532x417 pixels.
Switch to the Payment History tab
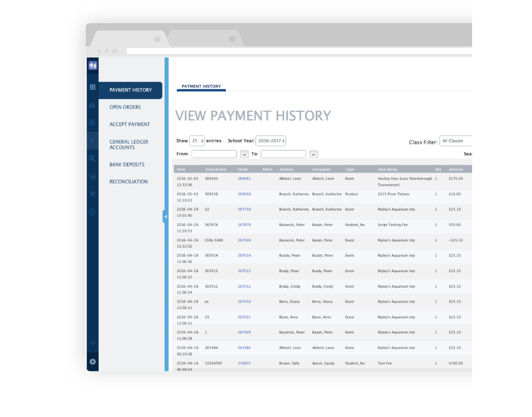pyautogui.click(x=201, y=87)
